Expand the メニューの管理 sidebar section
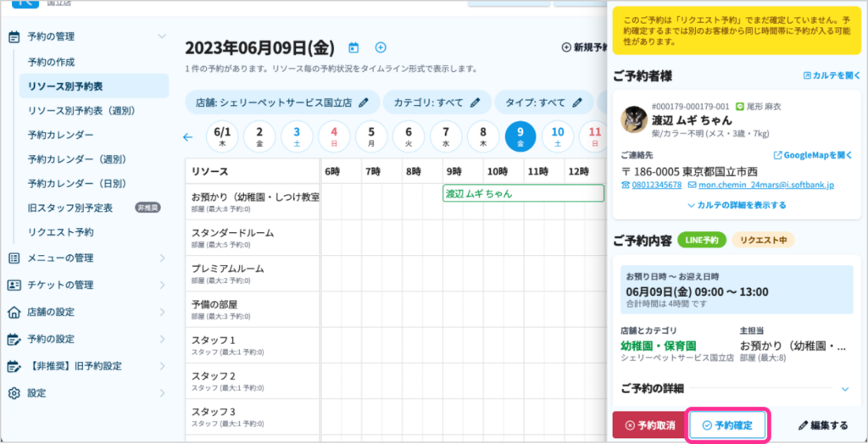The width and height of the screenshot is (868, 444). click(162, 258)
